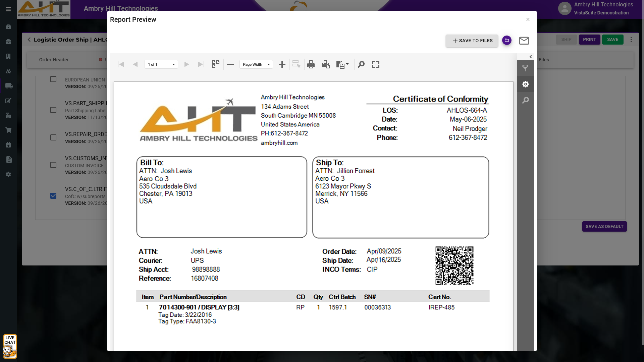Screen dimensions: 644x362
Task: Toggle multipage view mode icon
Action: coord(215,64)
